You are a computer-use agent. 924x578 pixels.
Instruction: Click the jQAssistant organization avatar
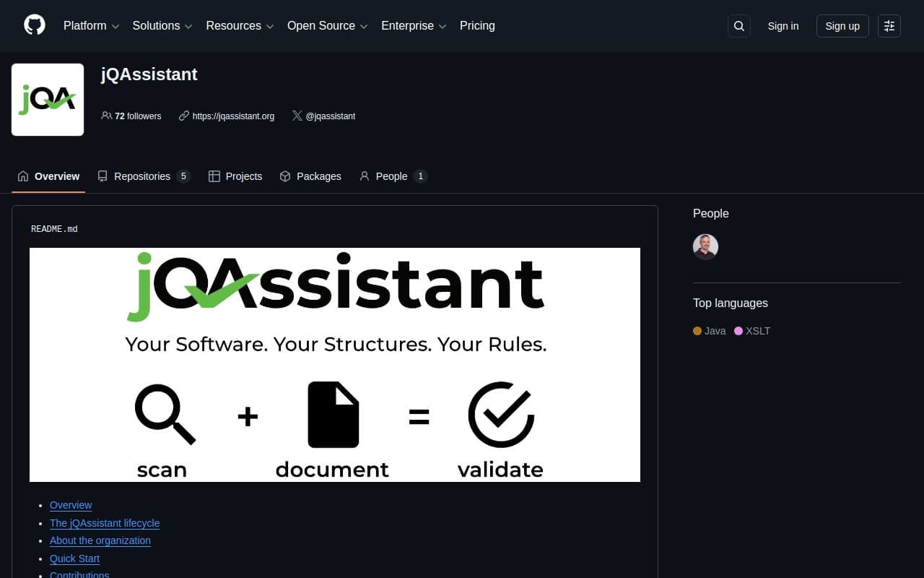point(47,99)
